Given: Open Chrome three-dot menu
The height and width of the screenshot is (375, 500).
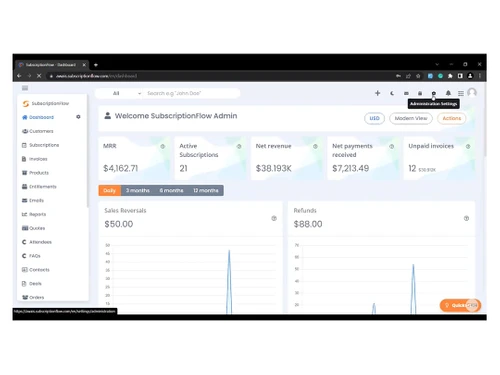Looking at the screenshot, I should click(x=480, y=76).
